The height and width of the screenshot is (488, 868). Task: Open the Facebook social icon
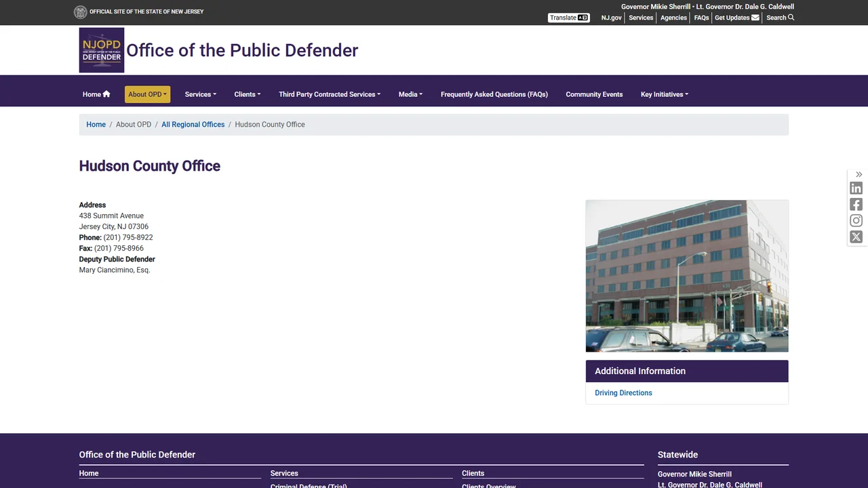[856, 205]
